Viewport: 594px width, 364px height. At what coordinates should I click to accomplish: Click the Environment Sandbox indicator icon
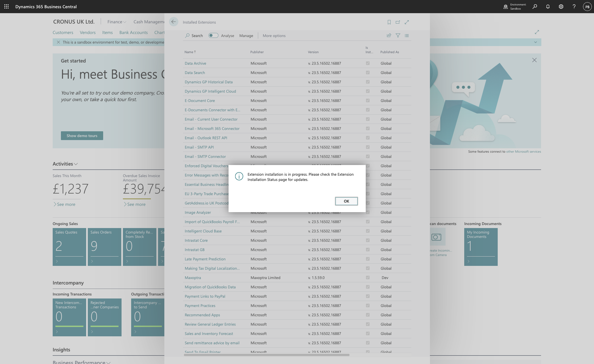506,7
